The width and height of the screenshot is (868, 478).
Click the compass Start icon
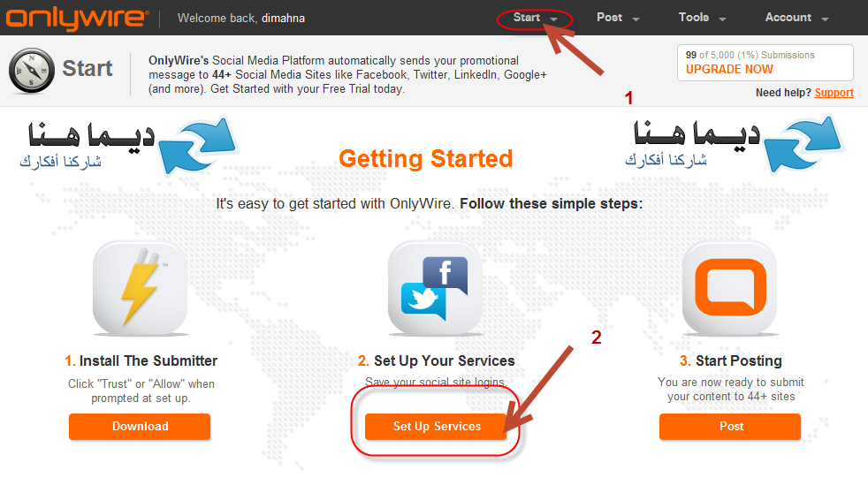(x=32, y=71)
